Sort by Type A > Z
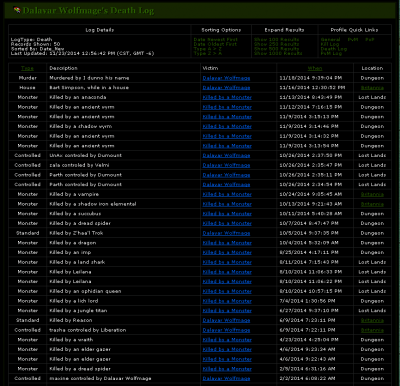 coord(208,49)
